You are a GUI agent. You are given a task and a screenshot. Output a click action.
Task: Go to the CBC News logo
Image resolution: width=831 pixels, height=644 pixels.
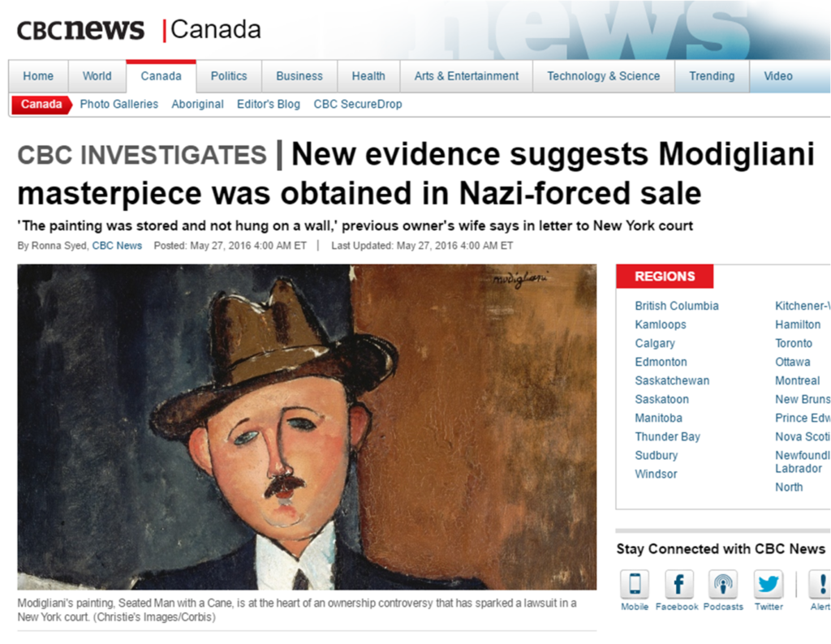click(80, 30)
